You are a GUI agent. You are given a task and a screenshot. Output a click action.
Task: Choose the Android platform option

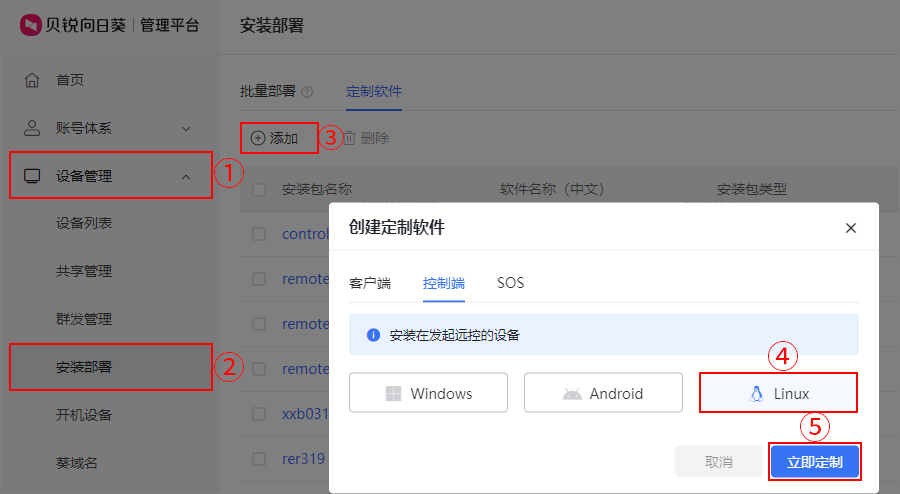click(603, 393)
